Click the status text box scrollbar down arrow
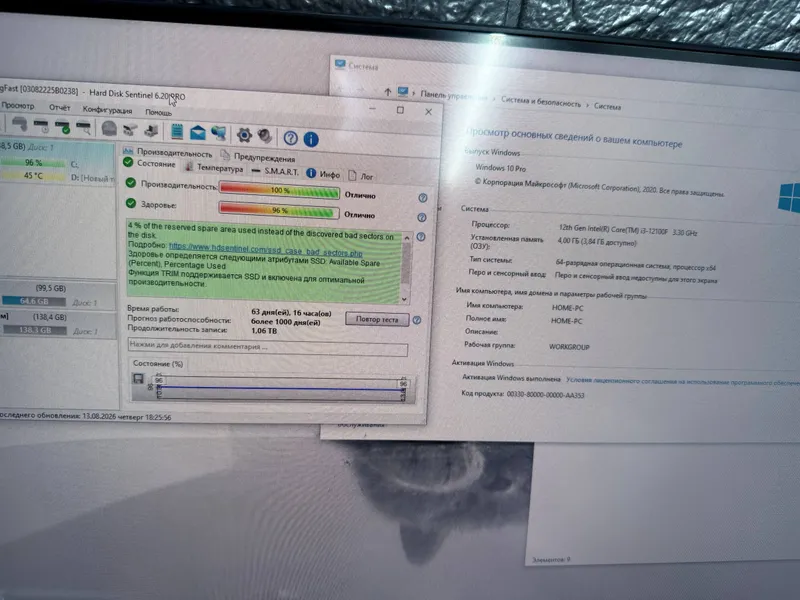The image size is (800, 600). click(x=405, y=299)
